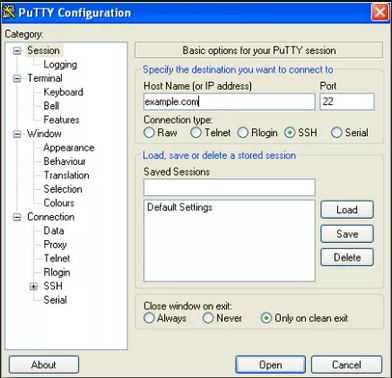This screenshot has height=378, width=392.
Task: Collapse the Connection tree node
Action: click(17, 217)
